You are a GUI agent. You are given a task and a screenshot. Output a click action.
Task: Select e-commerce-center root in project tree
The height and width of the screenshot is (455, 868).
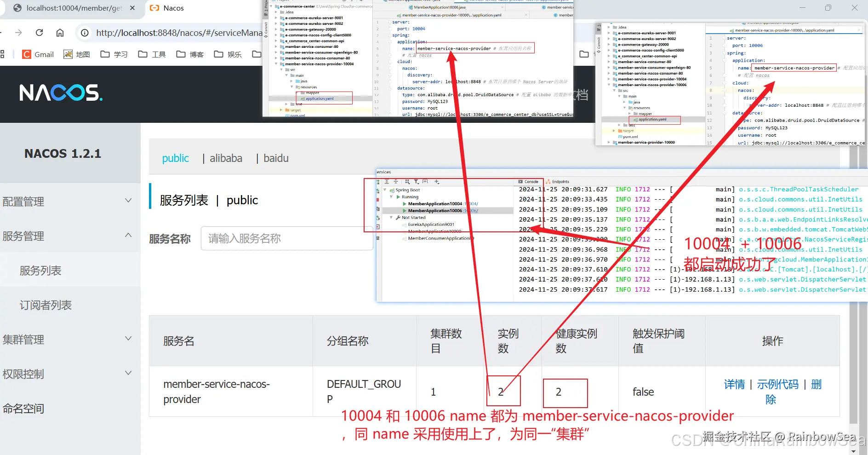tap(297, 6)
